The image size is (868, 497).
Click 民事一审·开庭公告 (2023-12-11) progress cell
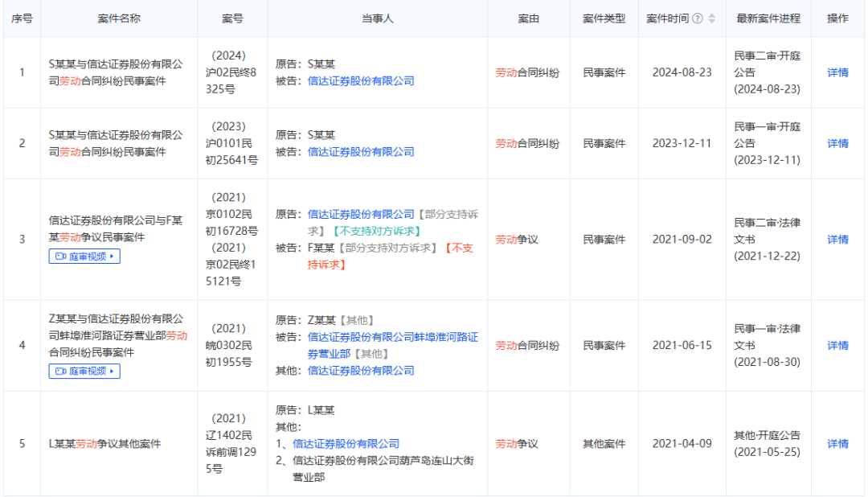click(x=768, y=143)
